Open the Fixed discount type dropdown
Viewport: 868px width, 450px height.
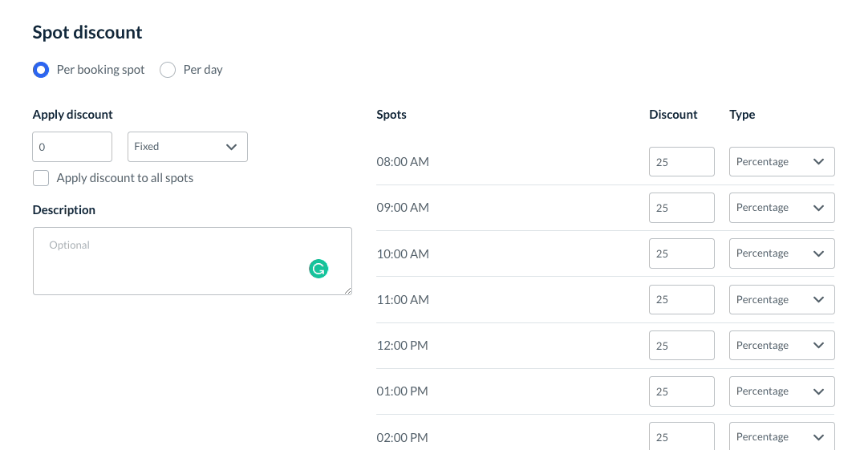tap(187, 147)
